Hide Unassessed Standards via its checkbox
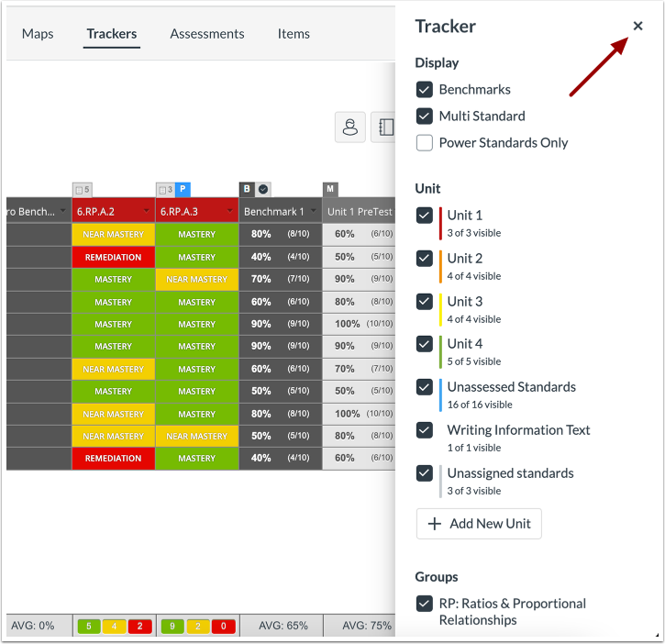Image resolution: width=665 pixels, height=644 pixels. tap(424, 387)
